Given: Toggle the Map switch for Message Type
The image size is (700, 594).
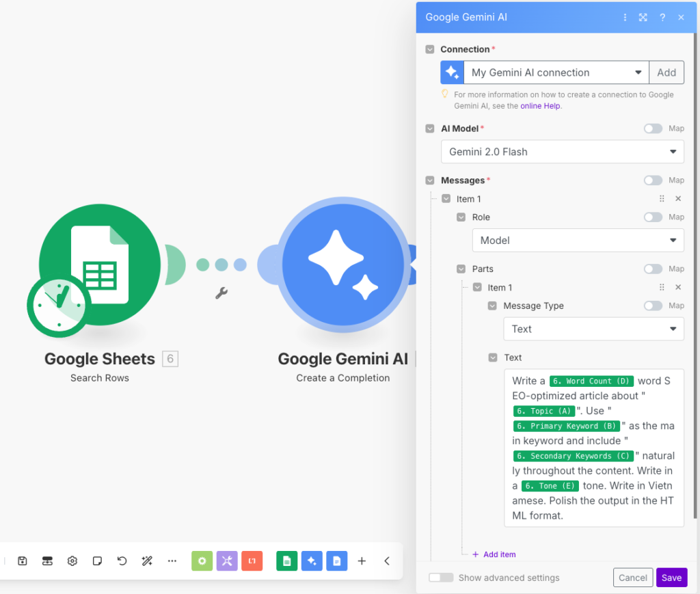Looking at the screenshot, I should pos(653,306).
